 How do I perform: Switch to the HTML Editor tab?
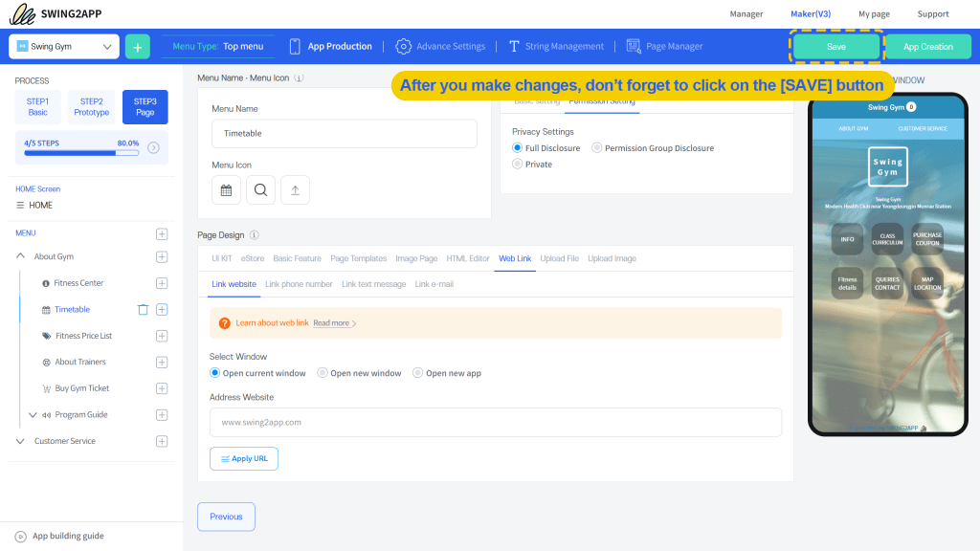[468, 258]
